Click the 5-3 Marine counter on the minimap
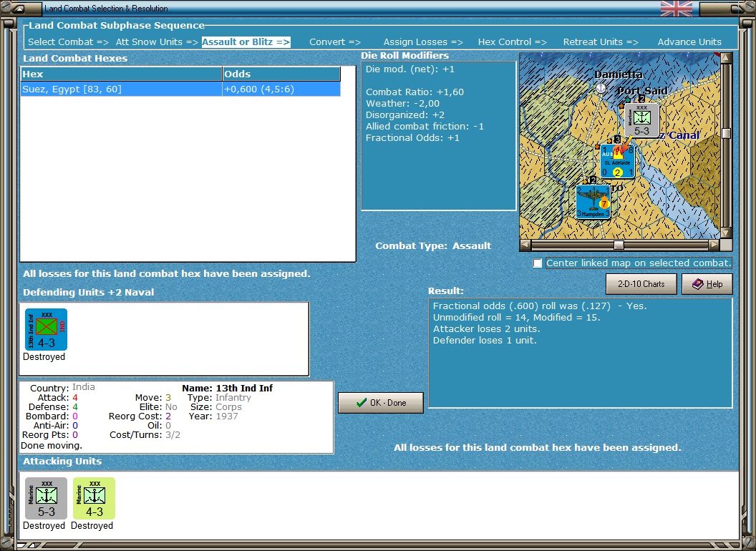 641,120
